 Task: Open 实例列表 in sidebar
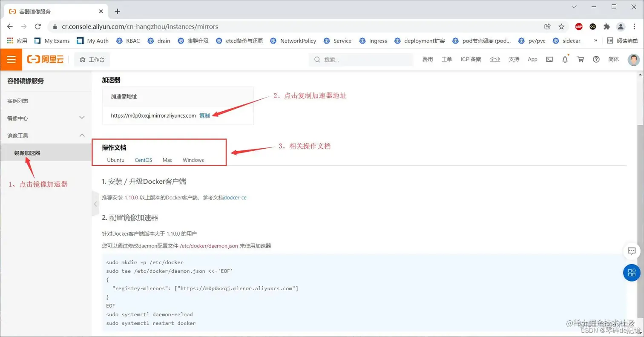click(46, 101)
